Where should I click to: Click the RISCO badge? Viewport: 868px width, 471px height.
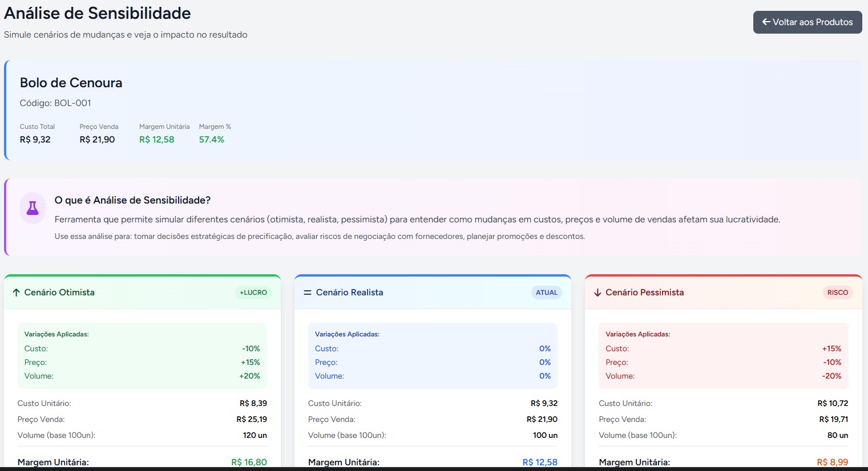tap(837, 293)
